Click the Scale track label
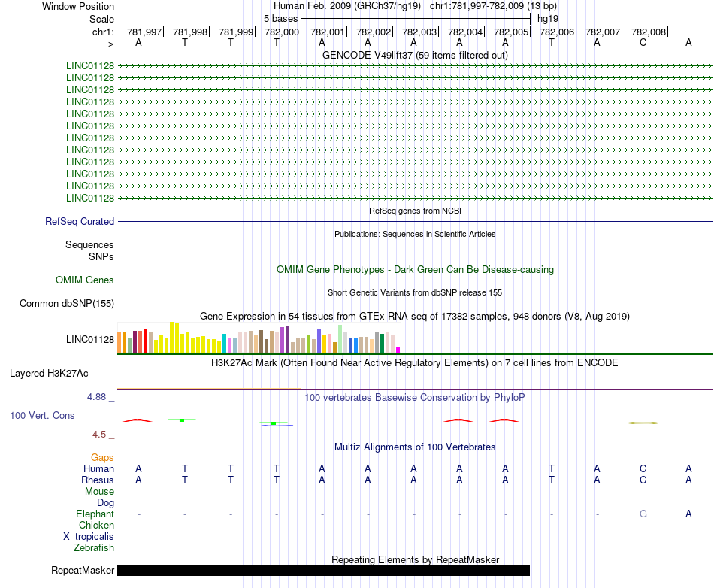The height and width of the screenshot is (588, 714). click(101, 19)
